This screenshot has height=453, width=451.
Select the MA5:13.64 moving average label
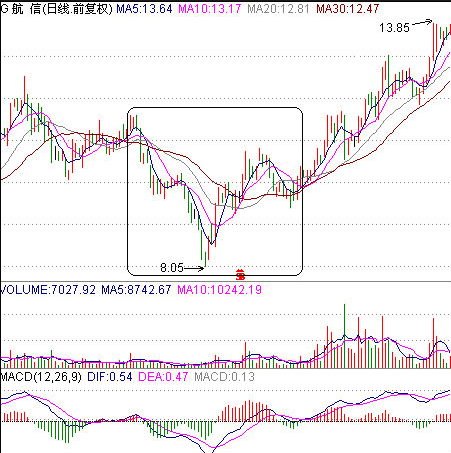coord(144,9)
